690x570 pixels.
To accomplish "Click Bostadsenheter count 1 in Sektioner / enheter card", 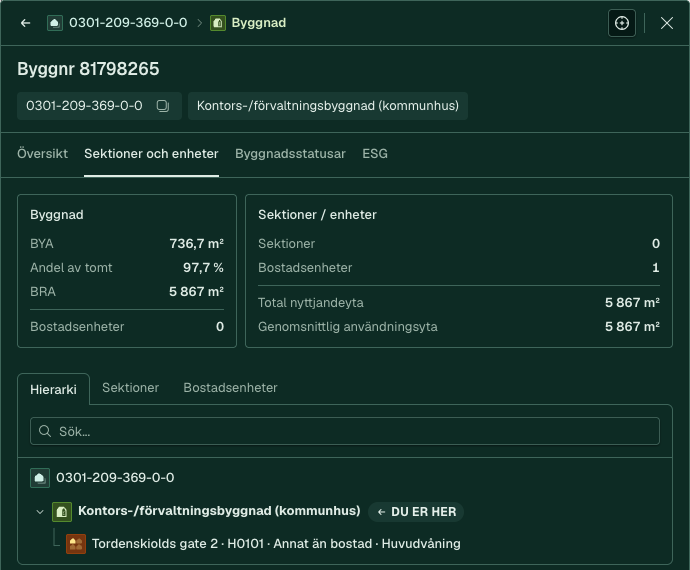I will click(656, 268).
